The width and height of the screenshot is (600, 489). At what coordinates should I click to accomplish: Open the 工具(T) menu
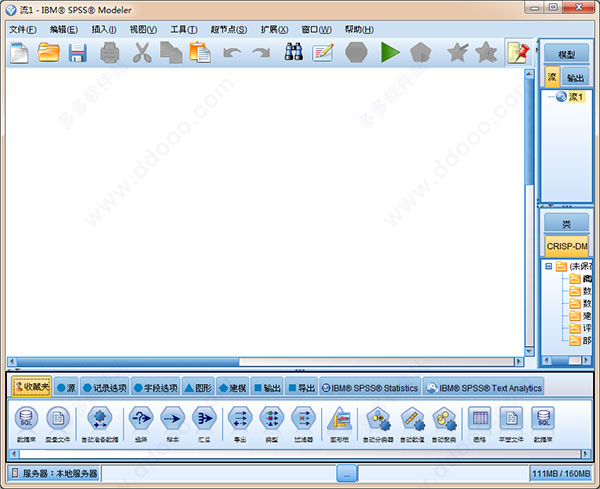click(x=184, y=29)
